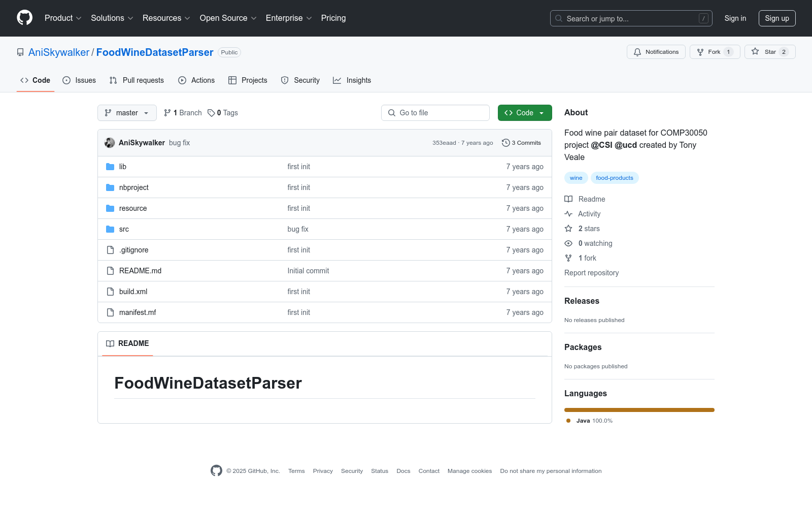The width and height of the screenshot is (812, 508).
Task: Click the @CSI mention in About
Action: point(602,145)
